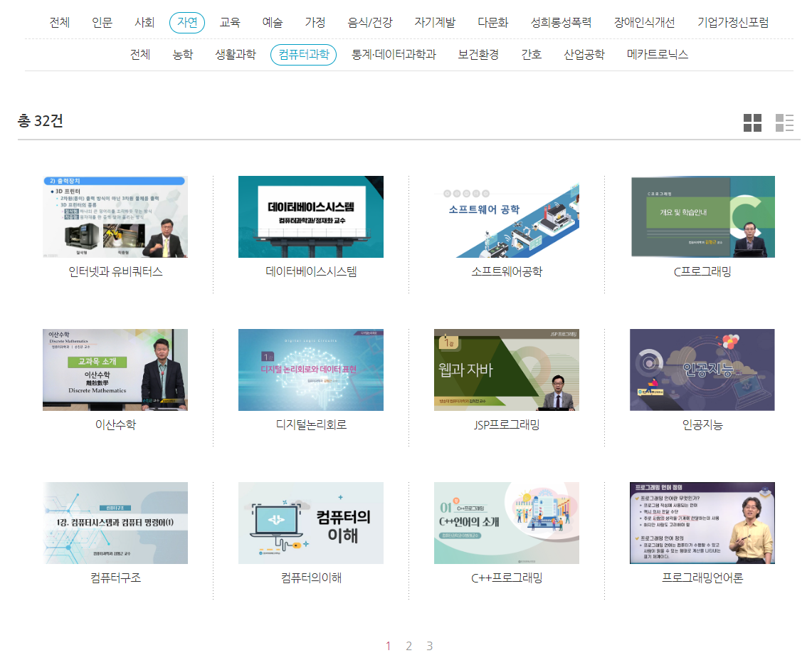This screenshot has width=812, height=658.
Task: Select the 장애인식개선 category tab
Action: click(x=644, y=22)
